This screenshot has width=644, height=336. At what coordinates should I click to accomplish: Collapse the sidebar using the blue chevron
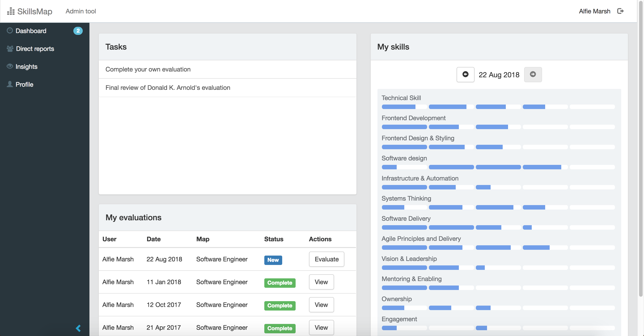coord(78,328)
